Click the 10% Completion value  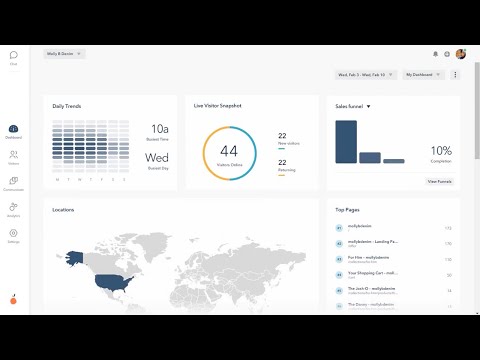click(441, 151)
